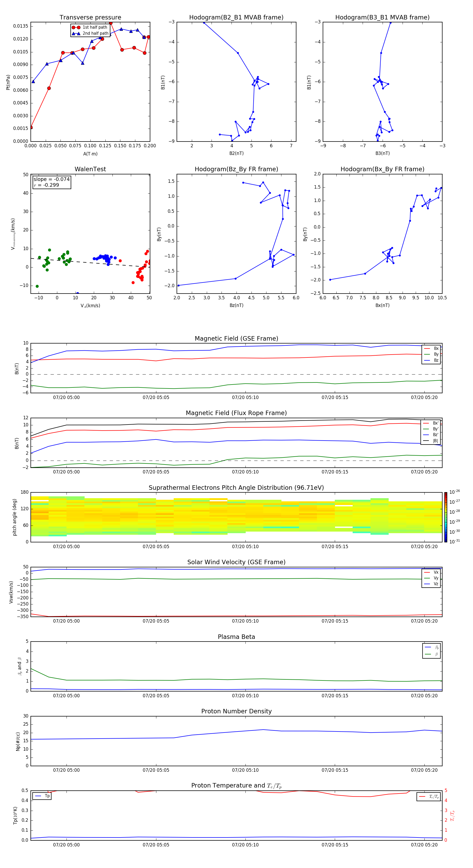Click 07/20 05:20 tick under Solar Wind Velocity
Screen dimensions: 473x868
click(x=424, y=621)
